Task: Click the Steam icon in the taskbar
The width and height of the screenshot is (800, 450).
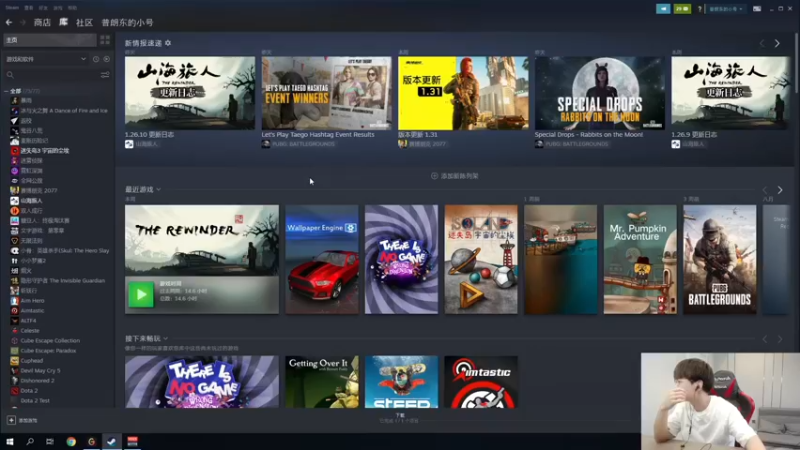Action: 111,442
